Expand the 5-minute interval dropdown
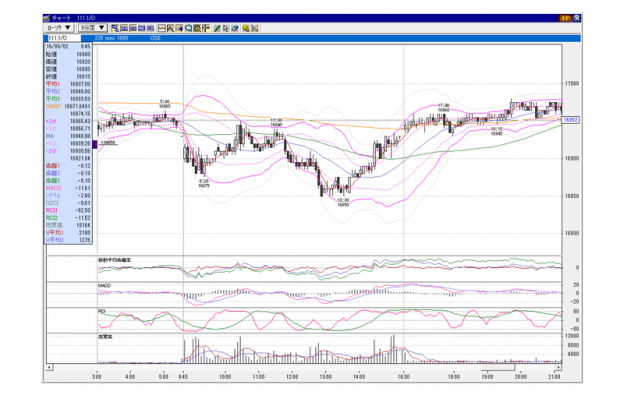The width and height of the screenshot is (624, 395). (x=93, y=28)
